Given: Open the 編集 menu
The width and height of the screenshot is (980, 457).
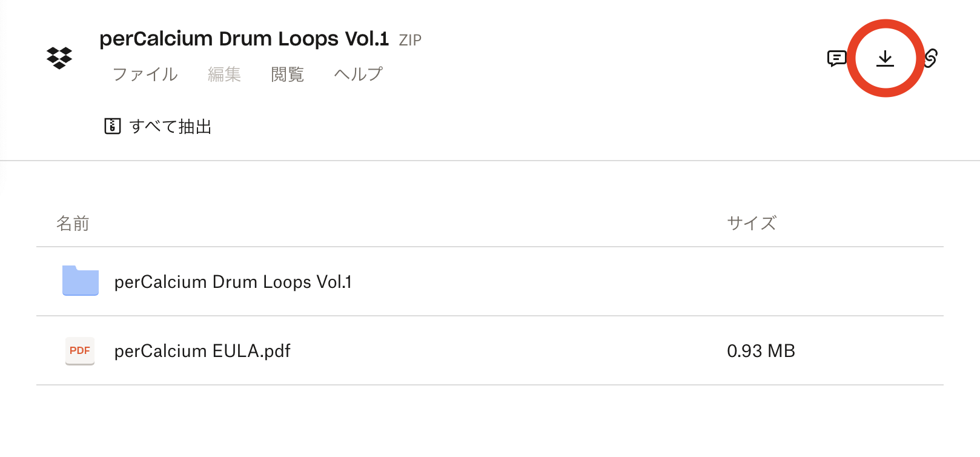Looking at the screenshot, I should pyautogui.click(x=224, y=74).
